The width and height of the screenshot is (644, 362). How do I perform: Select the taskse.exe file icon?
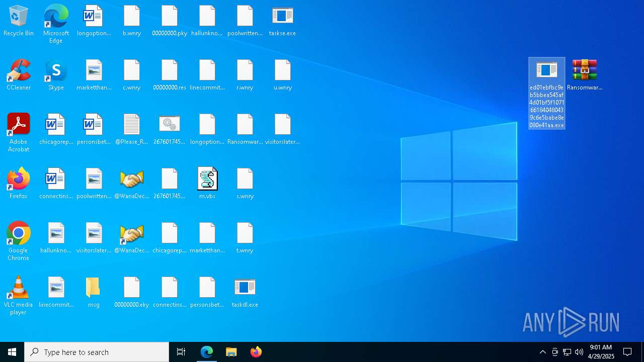(x=282, y=21)
